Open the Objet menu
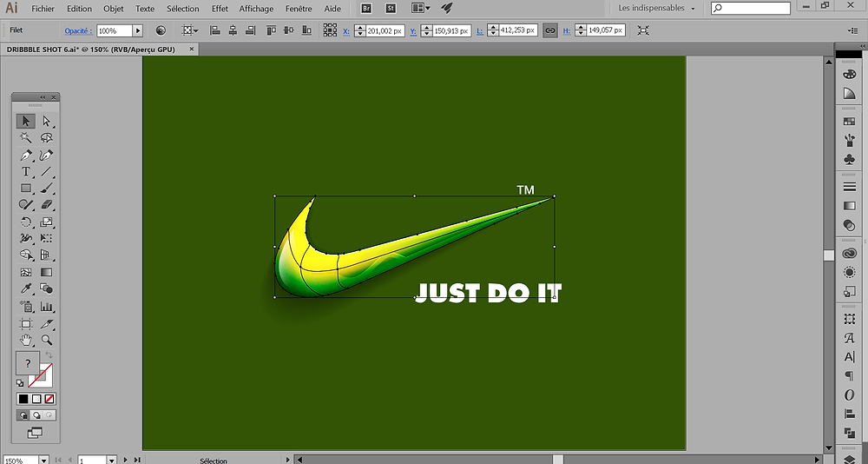Viewport: 868px width, 464px height. [114, 9]
